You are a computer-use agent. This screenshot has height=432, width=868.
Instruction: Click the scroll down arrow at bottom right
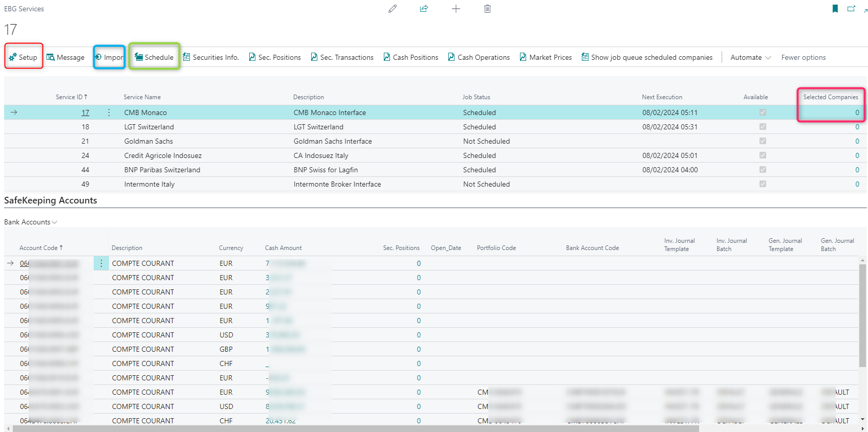click(863, 419)
